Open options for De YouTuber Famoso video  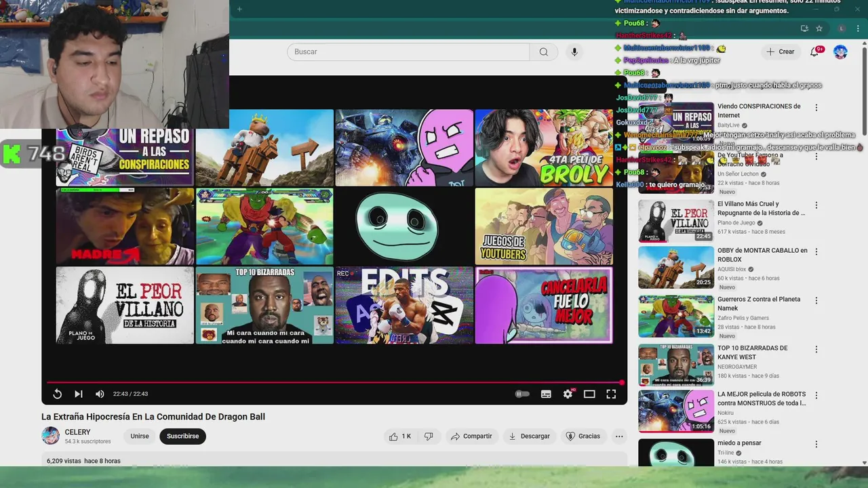[816, 157]
